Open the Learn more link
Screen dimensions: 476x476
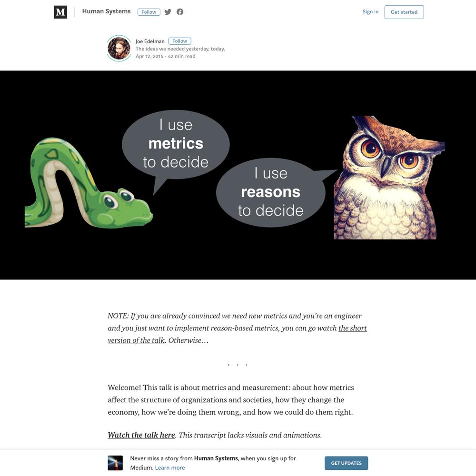170,468
